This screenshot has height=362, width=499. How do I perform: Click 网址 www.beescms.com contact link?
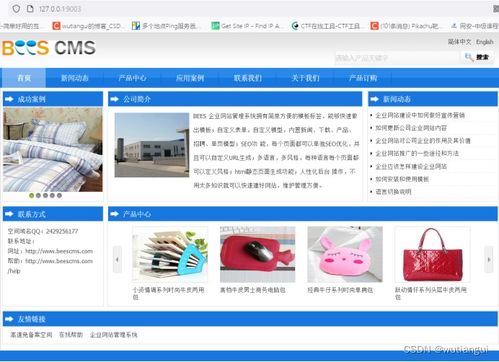tap(59, 251)
